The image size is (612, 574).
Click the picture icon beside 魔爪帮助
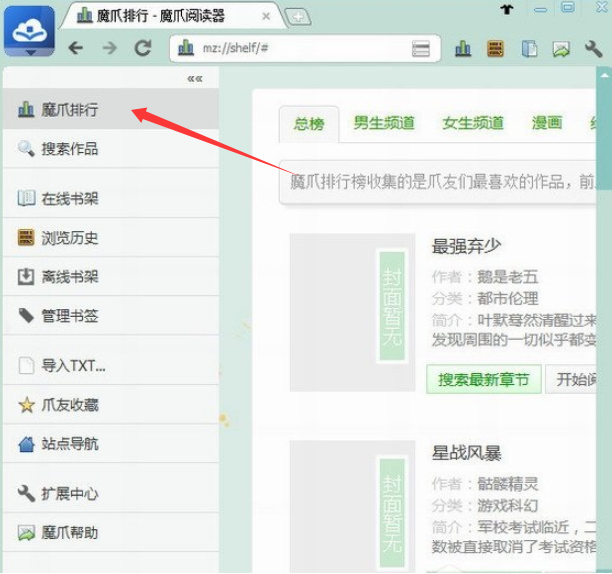(x=26, y=533)
